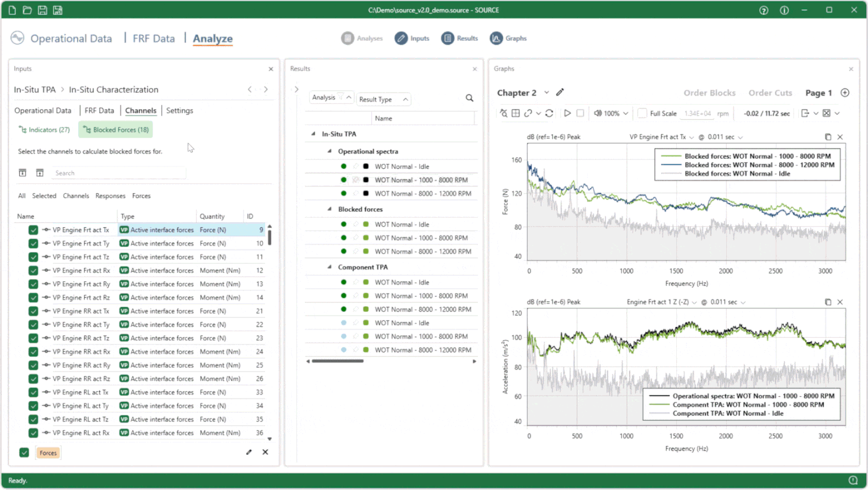Open the Result Type filter dropdown

[x=383, y=99]
